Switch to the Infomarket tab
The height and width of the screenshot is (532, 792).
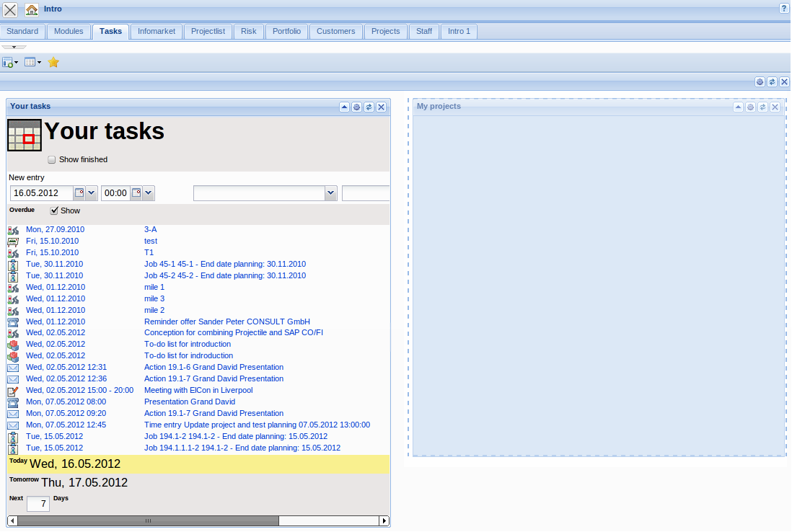click(156, 31)
